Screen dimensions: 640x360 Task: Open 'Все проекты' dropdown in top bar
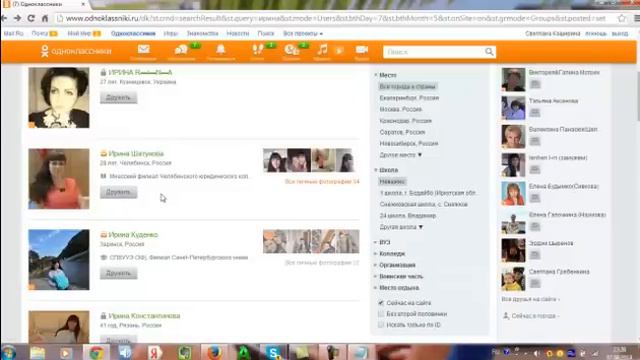click(303, 33)
